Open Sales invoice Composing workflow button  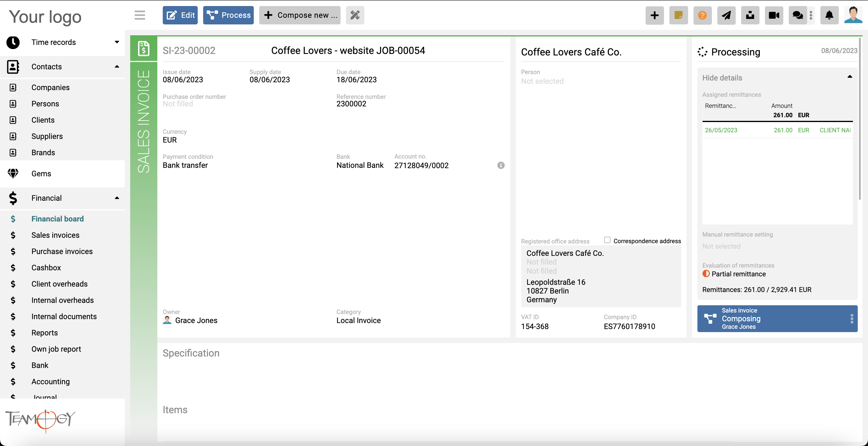777,319
